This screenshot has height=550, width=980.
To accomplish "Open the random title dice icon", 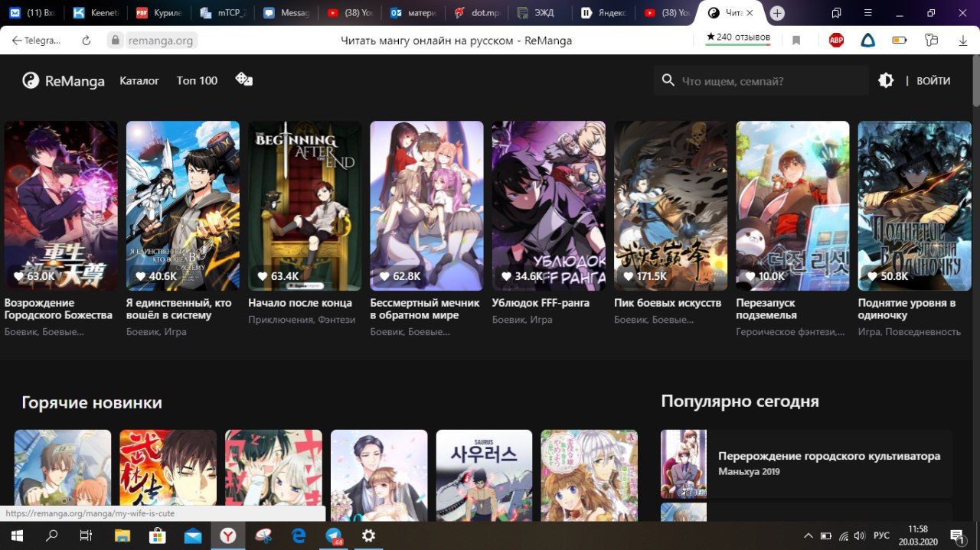I will (243, 80).
